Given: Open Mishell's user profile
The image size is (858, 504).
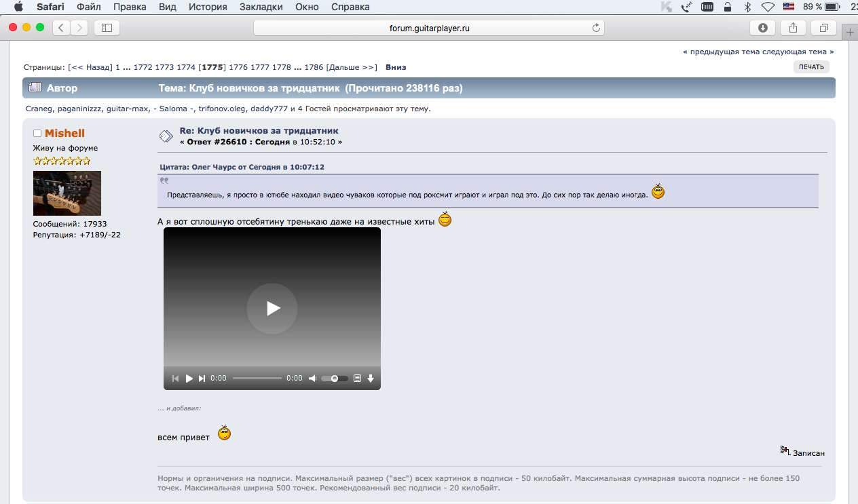Looking at the screenshot, I should tap(64, 133).
